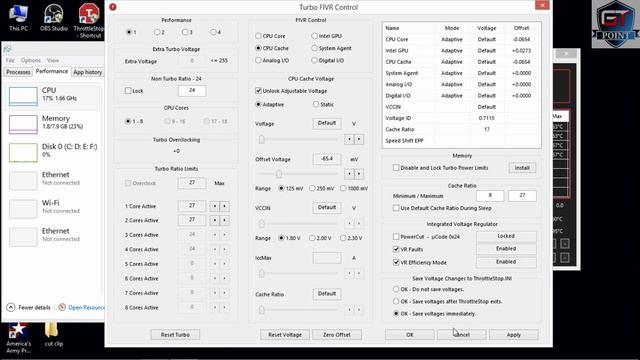Screen dimensions: 640x360
Task: Decrease Voltage with left arrow stepper
Action: point(349,139)
